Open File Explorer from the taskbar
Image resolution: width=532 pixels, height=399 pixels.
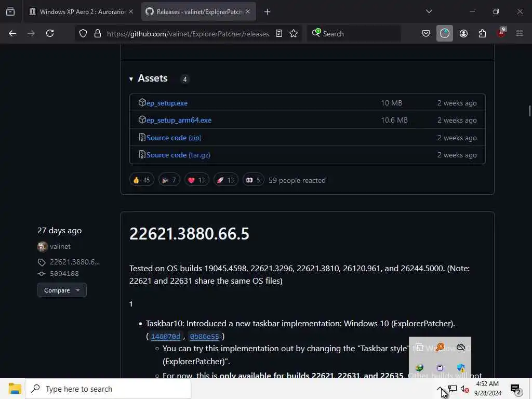point(15,389)
